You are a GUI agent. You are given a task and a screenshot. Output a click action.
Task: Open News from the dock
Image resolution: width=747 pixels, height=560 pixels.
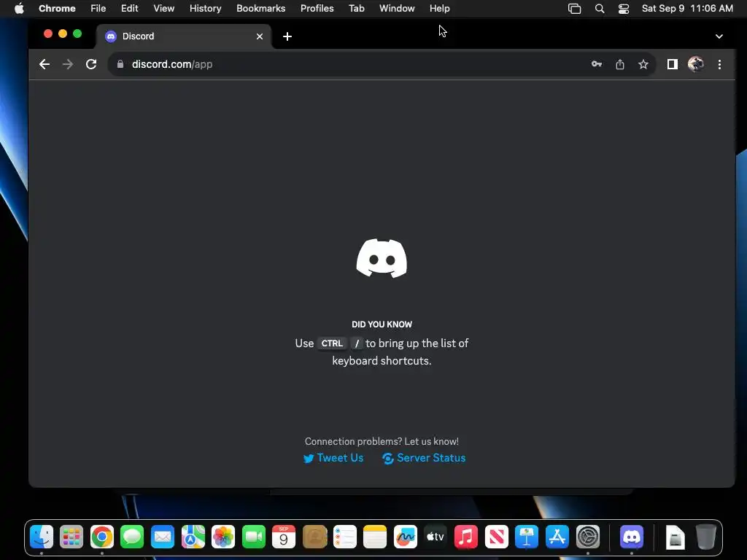click(496, 537)
